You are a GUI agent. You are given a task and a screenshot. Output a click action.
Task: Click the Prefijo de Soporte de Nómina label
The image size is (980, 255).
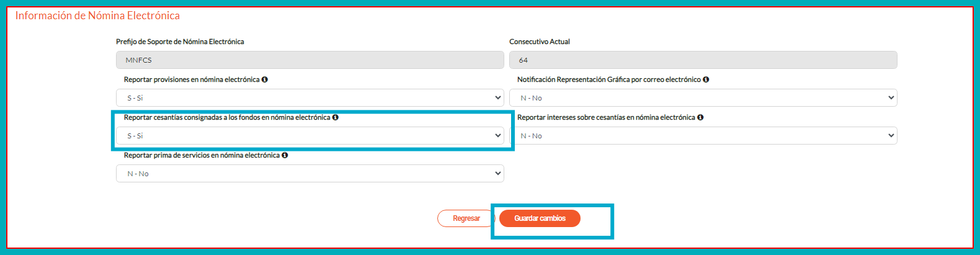tap(180, 42)
